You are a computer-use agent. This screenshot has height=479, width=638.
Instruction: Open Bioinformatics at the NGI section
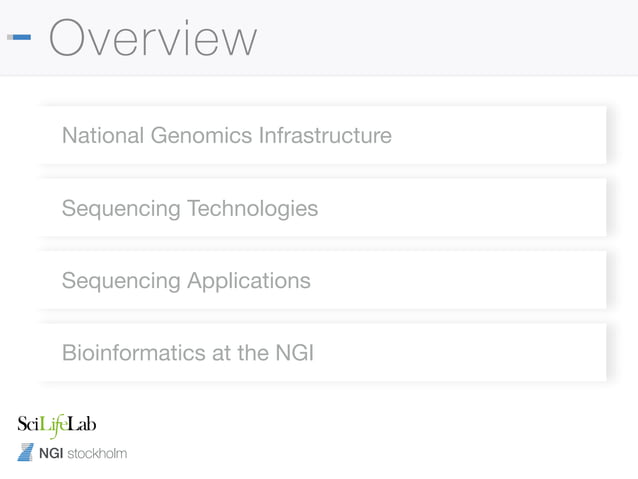pyautogui.click(x=322, y=353)
